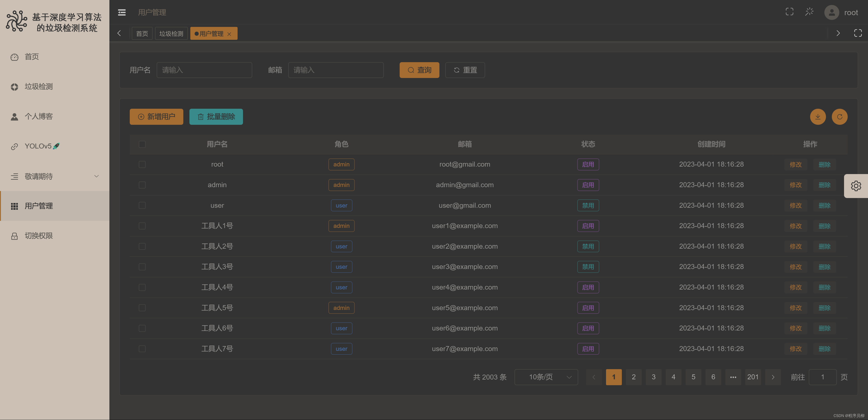
Task: Open the 10条/页 page size dropdown
Action: 546,377
